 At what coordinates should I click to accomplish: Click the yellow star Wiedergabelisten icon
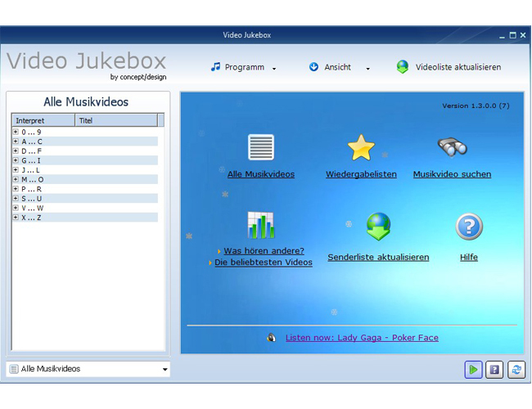(361, 147)
